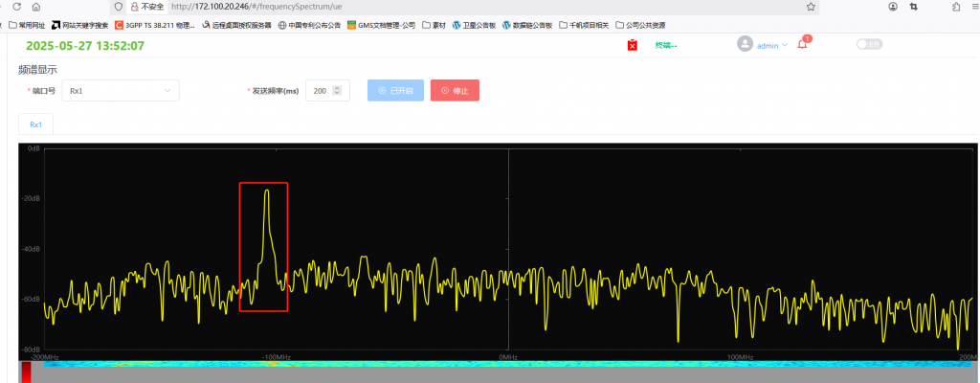Click the 0dB axis label
The height and width of the screenshot is (383, 980).
point(33,149)
